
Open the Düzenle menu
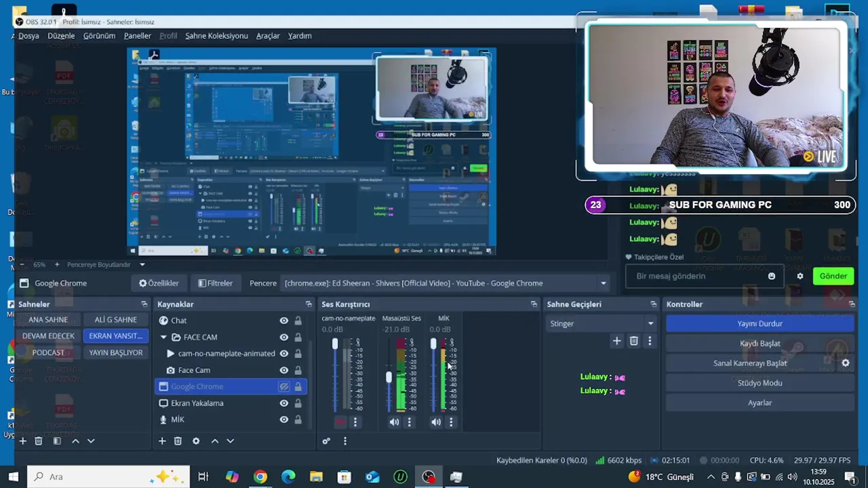click(61, 36)
